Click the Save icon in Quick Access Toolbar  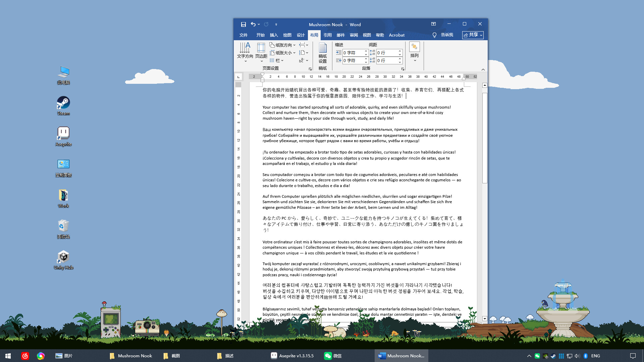[x=243, y=24]
